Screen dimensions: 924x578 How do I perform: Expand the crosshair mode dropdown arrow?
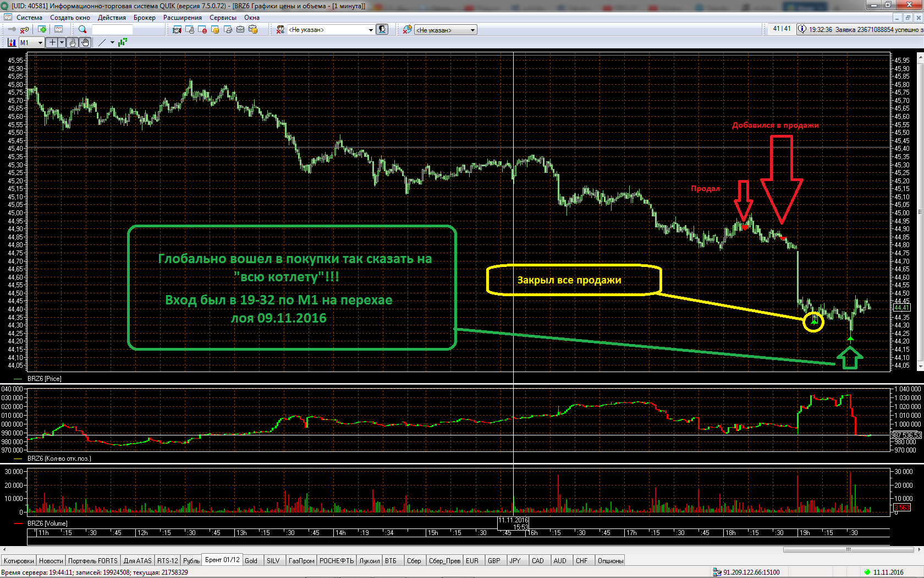pos(62,42)
